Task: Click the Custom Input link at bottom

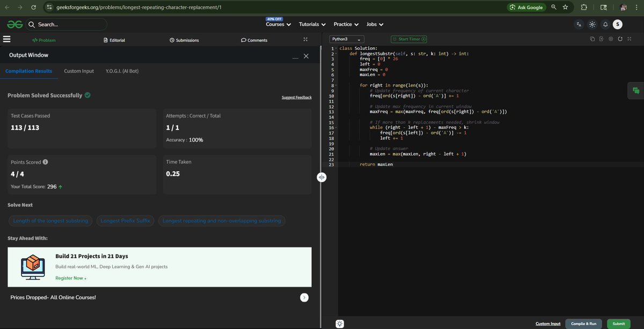Action: pyautogui.click(x=548, y=324)
